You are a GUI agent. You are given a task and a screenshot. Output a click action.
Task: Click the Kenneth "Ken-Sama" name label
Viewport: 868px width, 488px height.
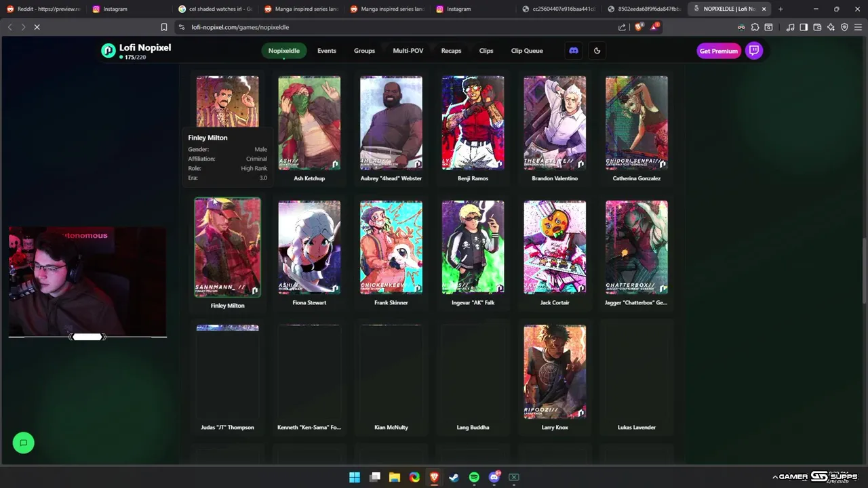click(x=309, y=428)
